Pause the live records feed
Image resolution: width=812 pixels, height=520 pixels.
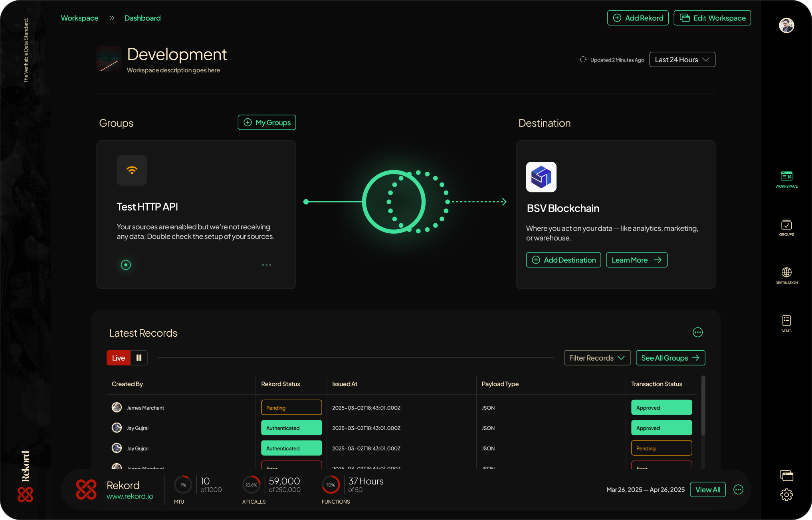tap(139, 358)
